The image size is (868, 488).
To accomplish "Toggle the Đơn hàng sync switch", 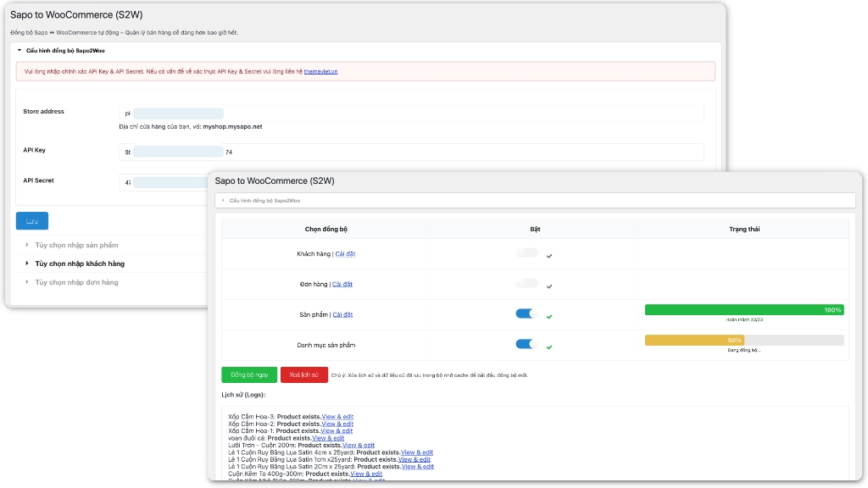I will [x=526, y=283].
